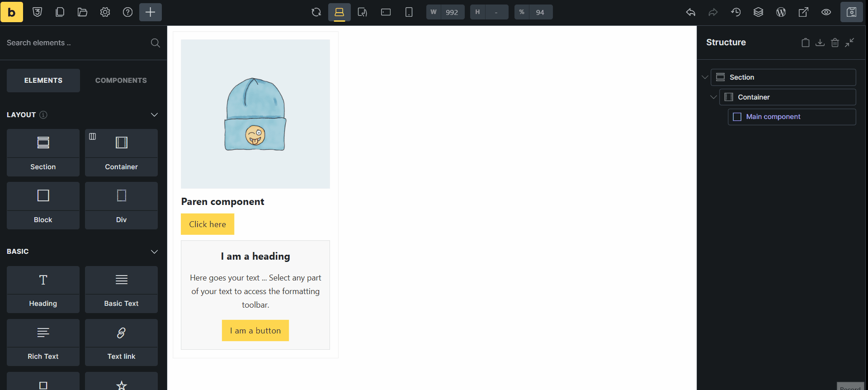This screenshot has width=868, height=390.
Task: Add the Container layout element
Action: click(121, 153)
